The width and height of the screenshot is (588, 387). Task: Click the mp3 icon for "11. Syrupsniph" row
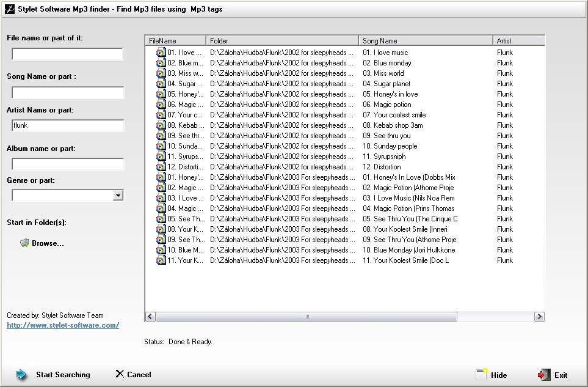click(161, 157)
